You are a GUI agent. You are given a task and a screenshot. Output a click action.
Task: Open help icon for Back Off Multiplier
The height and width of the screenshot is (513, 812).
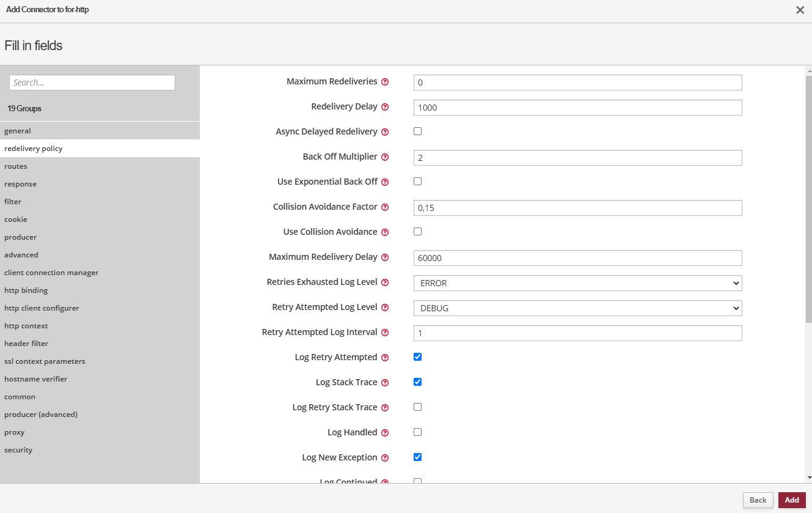click(x=385, y=157)
